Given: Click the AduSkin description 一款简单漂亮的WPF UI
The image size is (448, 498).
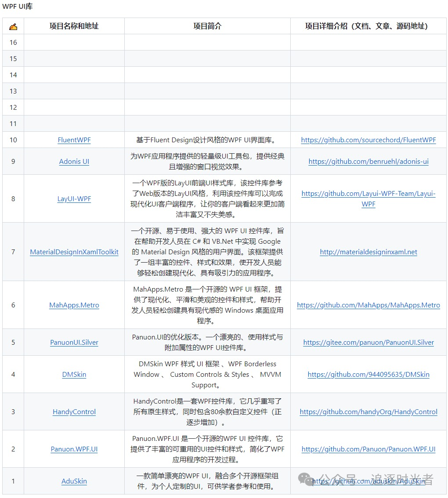Looking at the screenshot, I should pyautogui.click(x=207, y=481).
